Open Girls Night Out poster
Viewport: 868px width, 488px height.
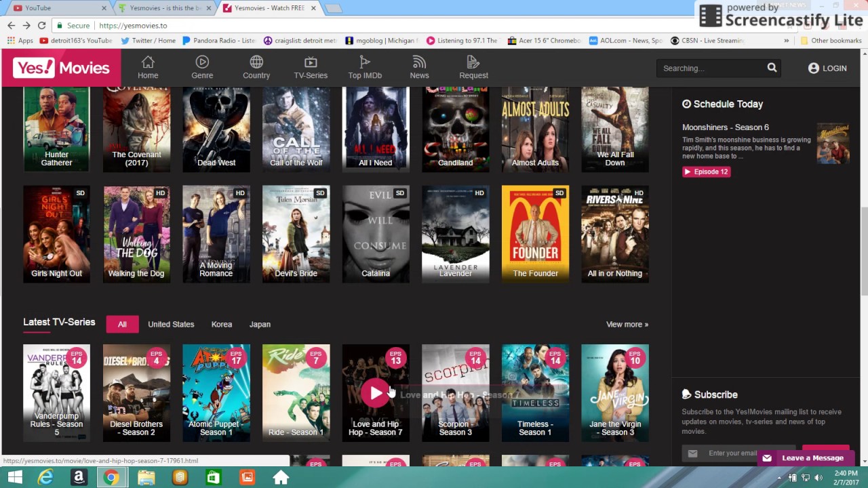coord(56,234)
